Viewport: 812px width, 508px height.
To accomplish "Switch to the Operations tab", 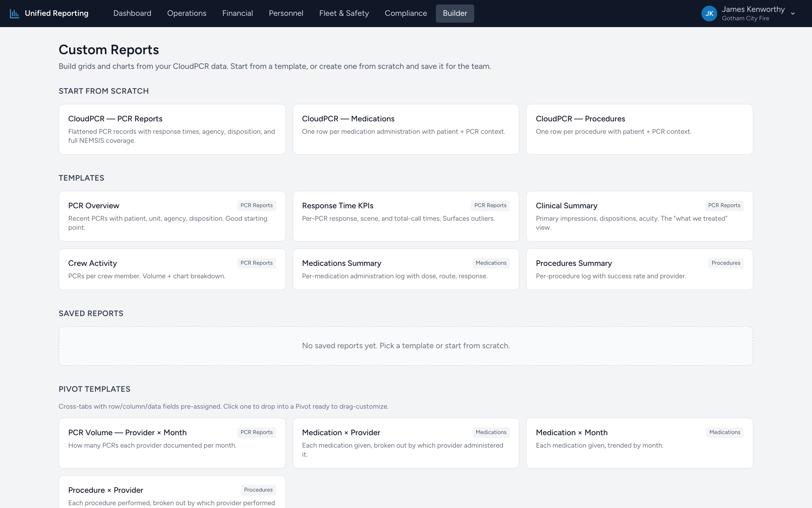I will tap(187, 14).
